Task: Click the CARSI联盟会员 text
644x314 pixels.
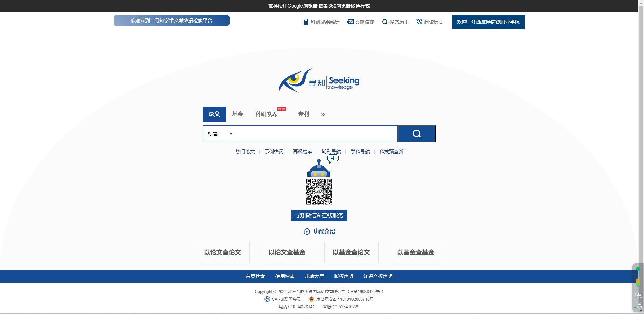Action: 286,299
